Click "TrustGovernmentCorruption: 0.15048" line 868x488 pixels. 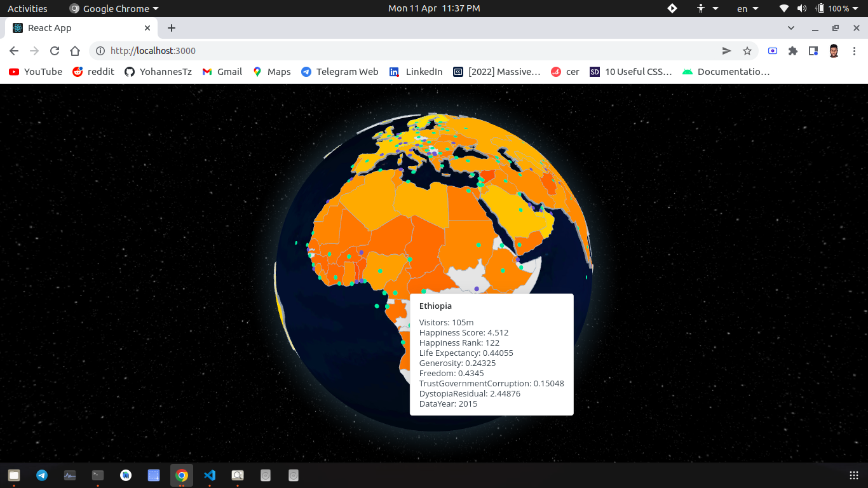pos(491,383)
